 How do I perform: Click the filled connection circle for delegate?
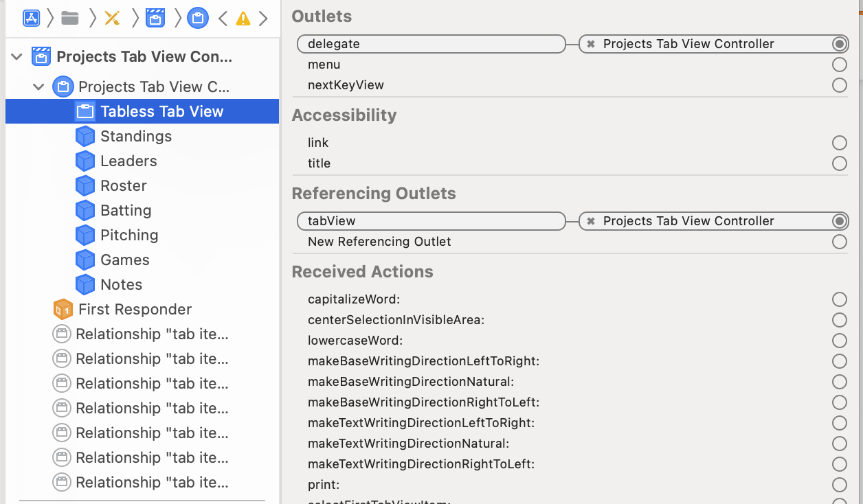pos(839,44)
